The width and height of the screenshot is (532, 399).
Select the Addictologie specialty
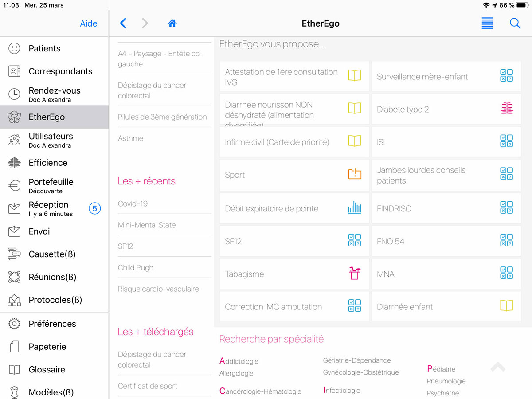(x=239, y=361)
